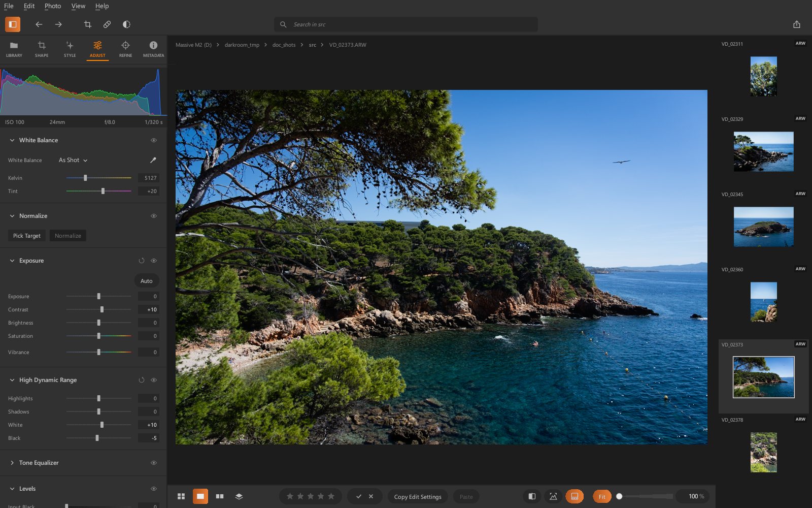This screenshot has height=508, width=812.
Task: Open the View menu
Action: [x=78, y=6]
